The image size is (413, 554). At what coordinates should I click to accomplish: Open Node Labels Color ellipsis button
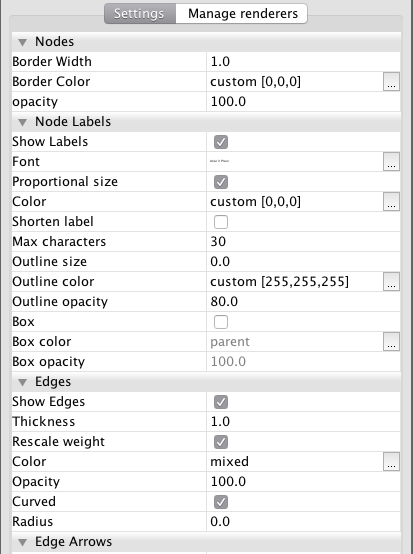click(x=391, y=201)
